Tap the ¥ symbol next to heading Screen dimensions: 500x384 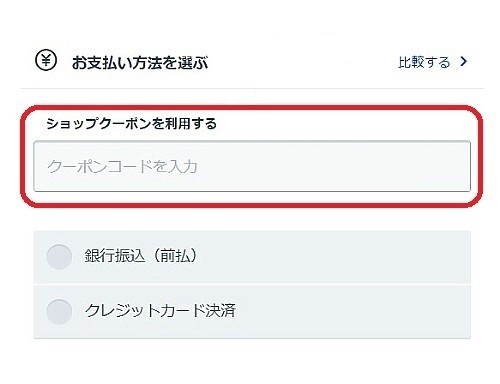[46, 60]
